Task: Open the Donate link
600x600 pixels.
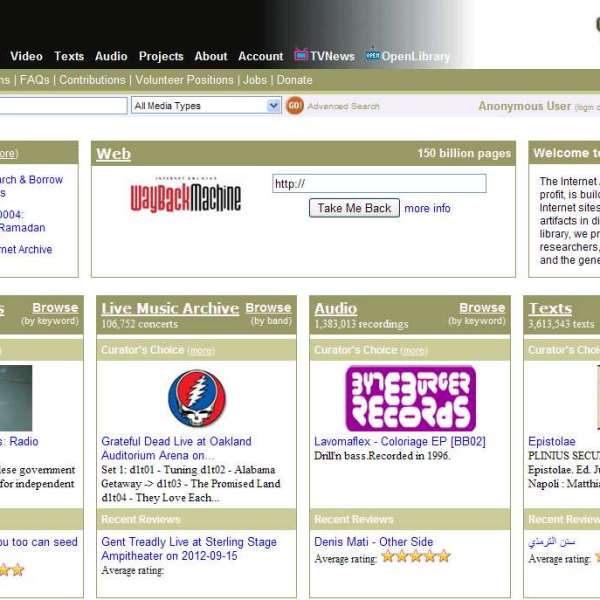Action: click(x=295, y=80)
